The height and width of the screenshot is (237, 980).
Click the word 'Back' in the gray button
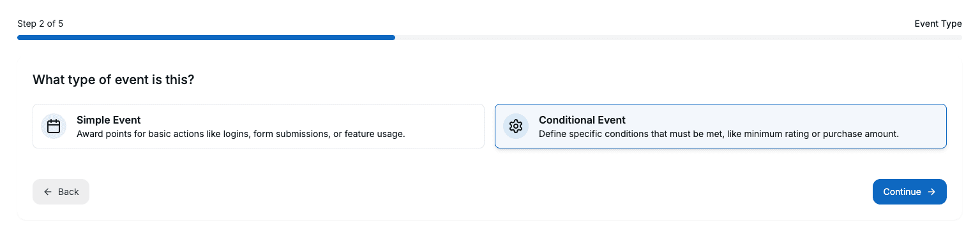tap(68, 192)
